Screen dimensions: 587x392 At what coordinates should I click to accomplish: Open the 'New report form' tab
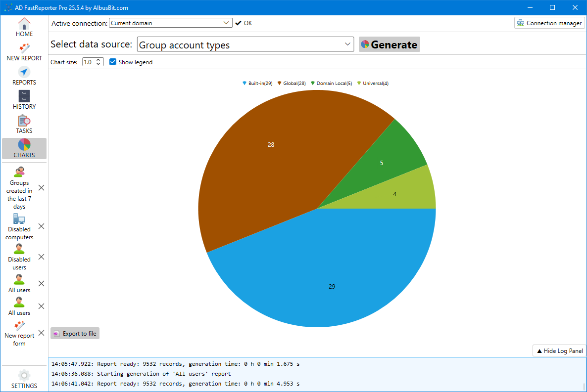click(x=19, y=333)
